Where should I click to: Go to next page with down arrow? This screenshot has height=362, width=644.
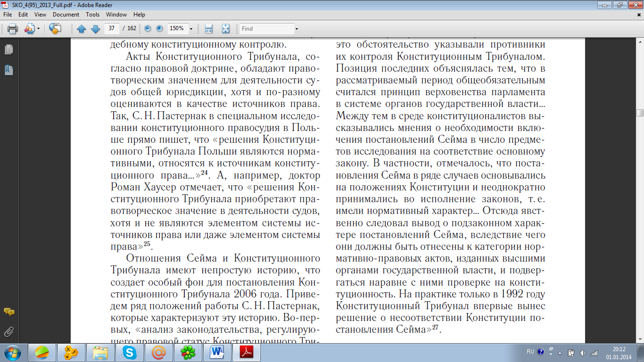(x=95, y=29)
